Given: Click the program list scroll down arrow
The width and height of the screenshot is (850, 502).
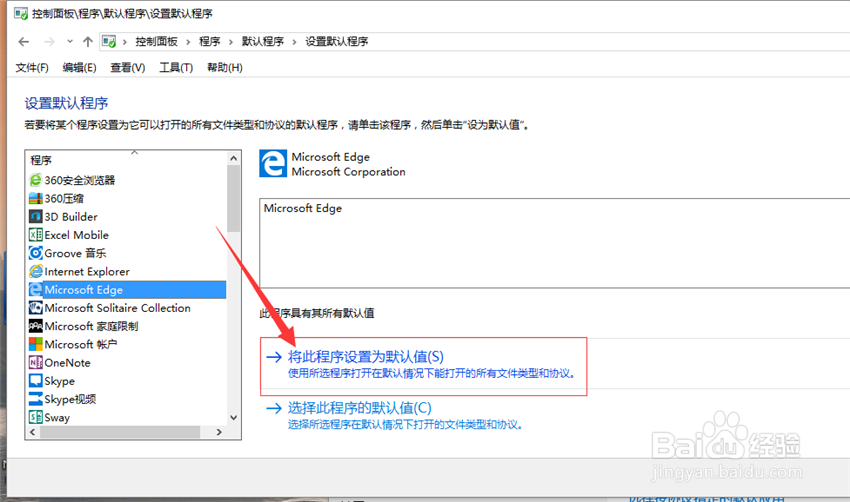Looking at the screenshot, I should tap(234, 417).
